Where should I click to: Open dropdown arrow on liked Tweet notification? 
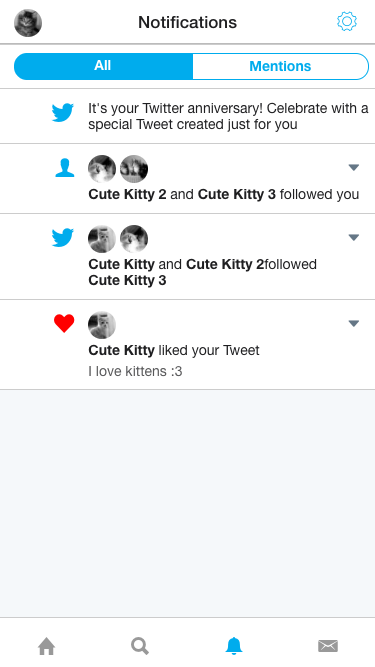point(354,324)
